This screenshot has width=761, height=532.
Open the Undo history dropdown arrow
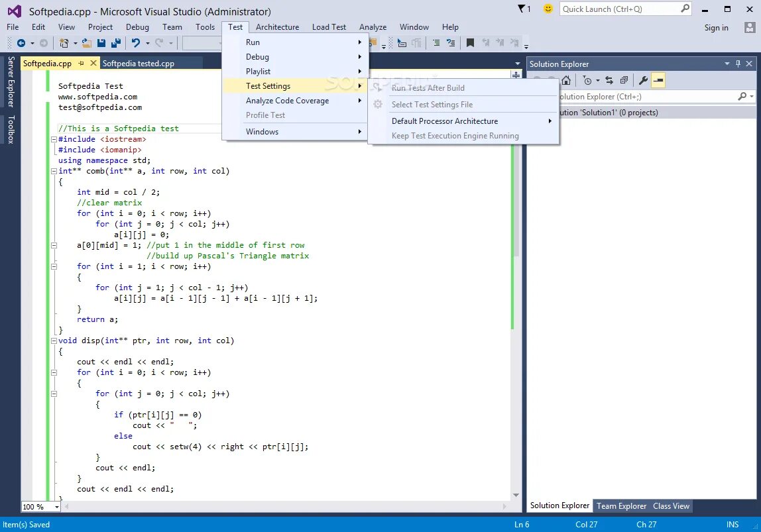point(147,43)
